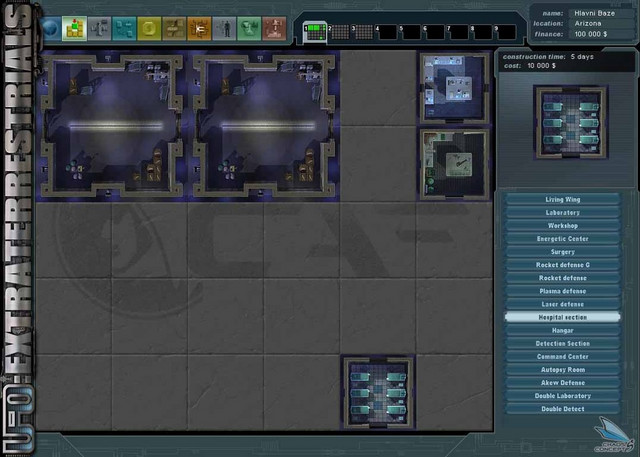Viewport: 640px width, 457px height.
Task: Choose Double Detect at list bottom
Action: click(x=562, y=408)
